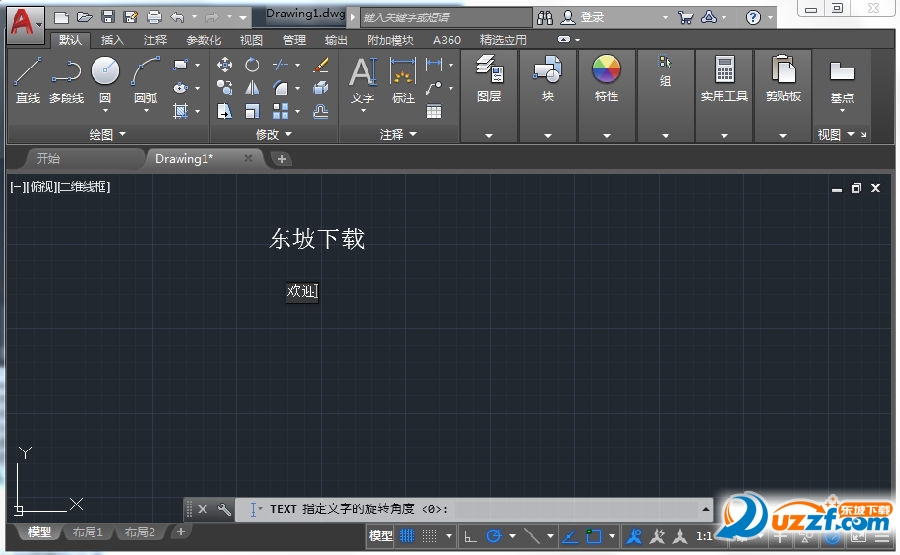Open the object snap dropdown arrow
This screenshot has width=900, height=555.
pyautogui.click(x=612, y=536)
